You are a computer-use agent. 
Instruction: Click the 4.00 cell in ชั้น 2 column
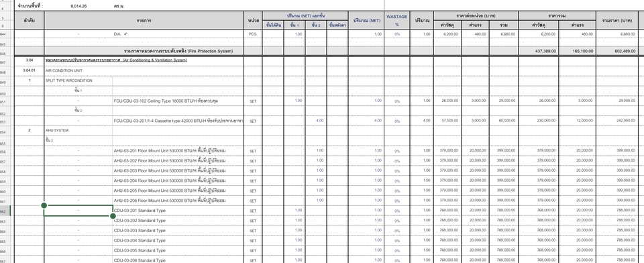[316, 121]
